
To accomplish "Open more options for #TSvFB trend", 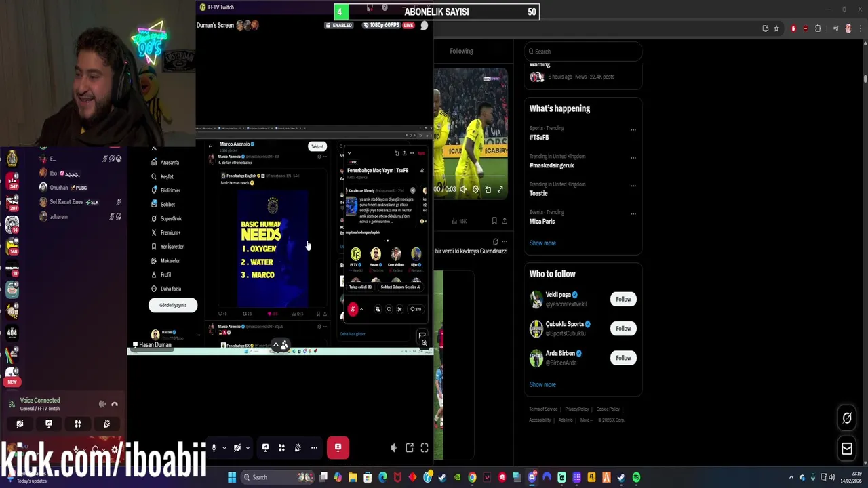I will pos(633,129).
